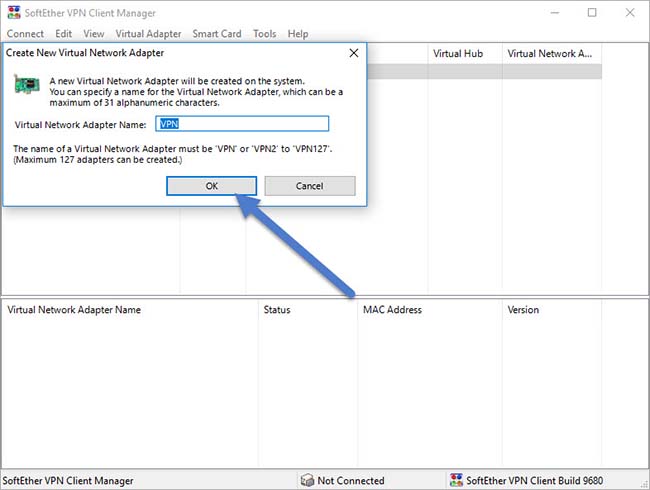The height and width of the screenshot is (490, 650).
Task: Open the Tools menu
Action: pyautogui.click(x=264, y=34)
